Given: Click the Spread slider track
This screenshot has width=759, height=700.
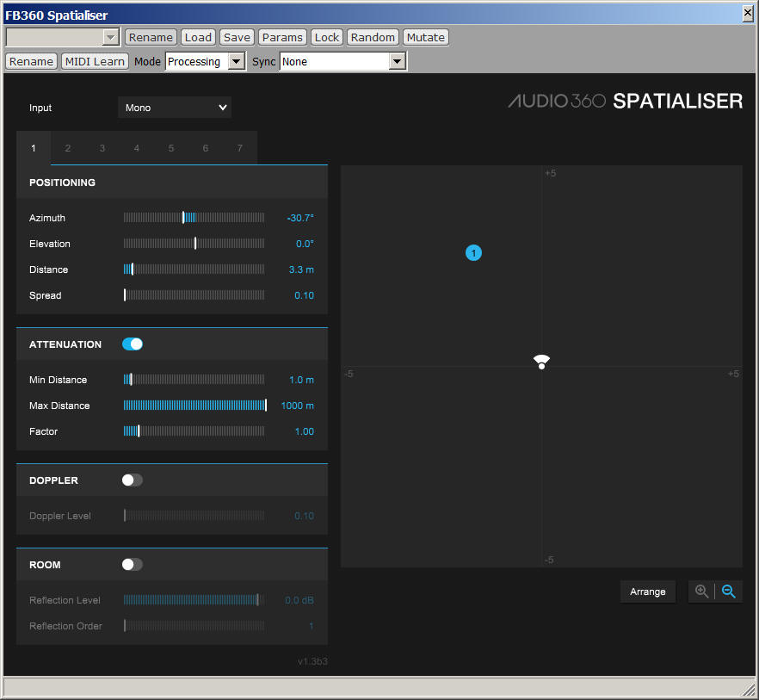Looking at the screenshot, I should [x=194, y=295].
